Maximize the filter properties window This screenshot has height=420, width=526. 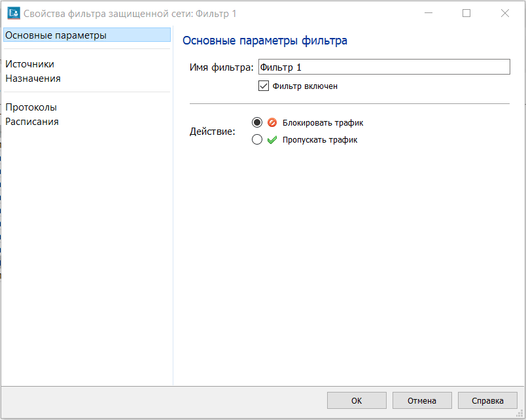466,13
